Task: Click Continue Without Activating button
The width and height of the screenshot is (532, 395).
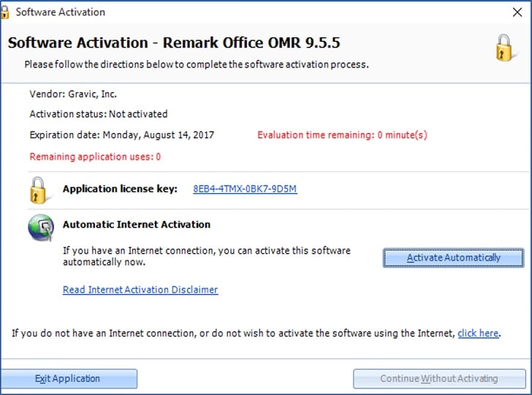Action: 439,378
